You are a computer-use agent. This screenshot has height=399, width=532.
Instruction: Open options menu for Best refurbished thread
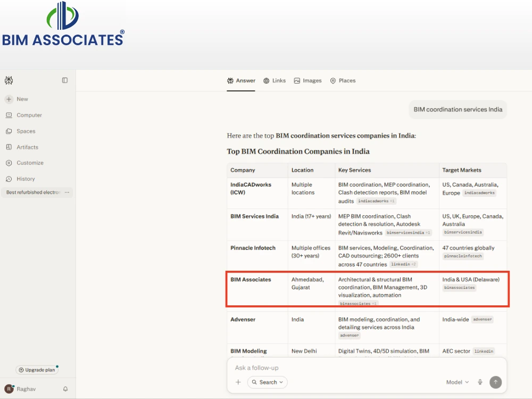coord(67,193)
